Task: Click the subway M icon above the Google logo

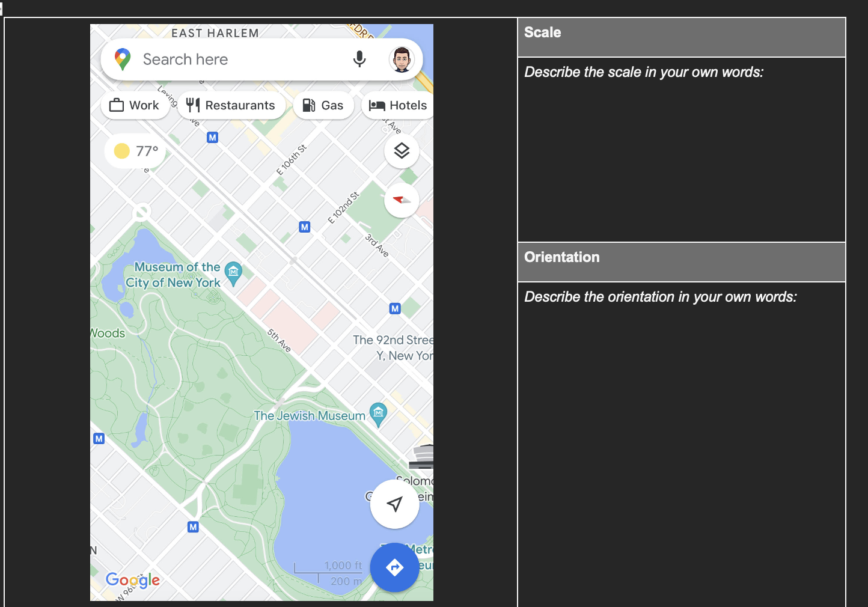Action: point(193,527)
